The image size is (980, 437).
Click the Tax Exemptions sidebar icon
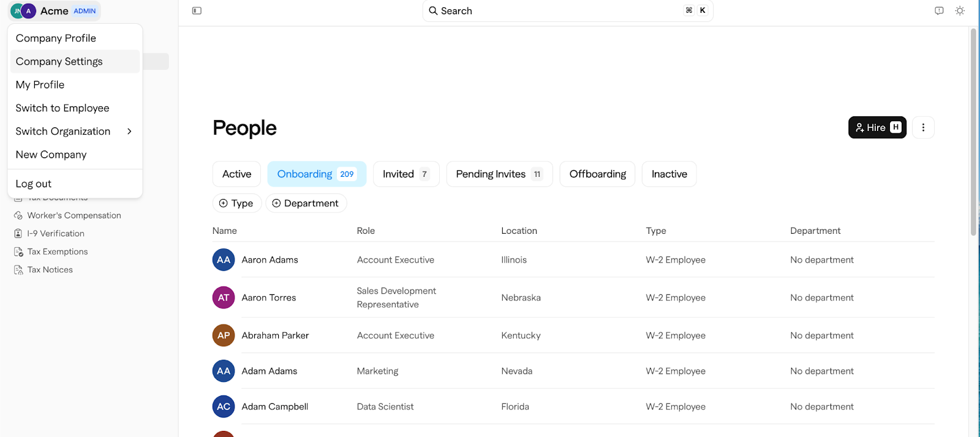click(x=18, y=252)
